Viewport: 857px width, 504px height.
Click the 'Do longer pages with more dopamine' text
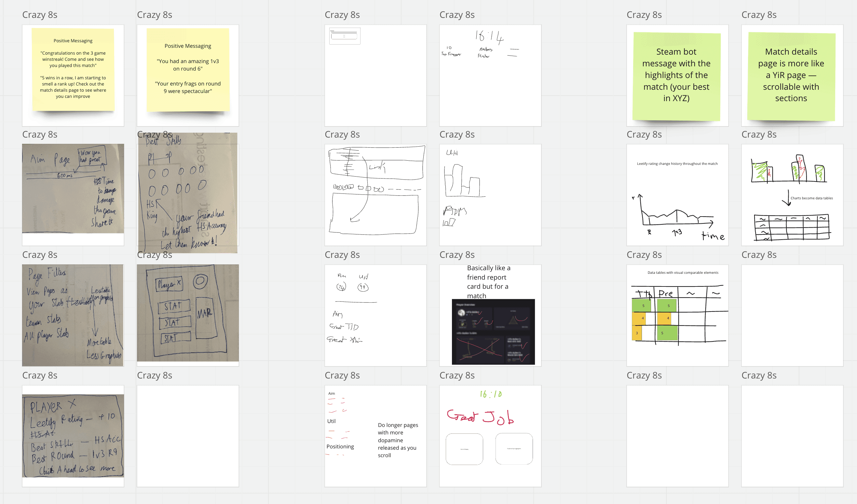tap(398, 440)
